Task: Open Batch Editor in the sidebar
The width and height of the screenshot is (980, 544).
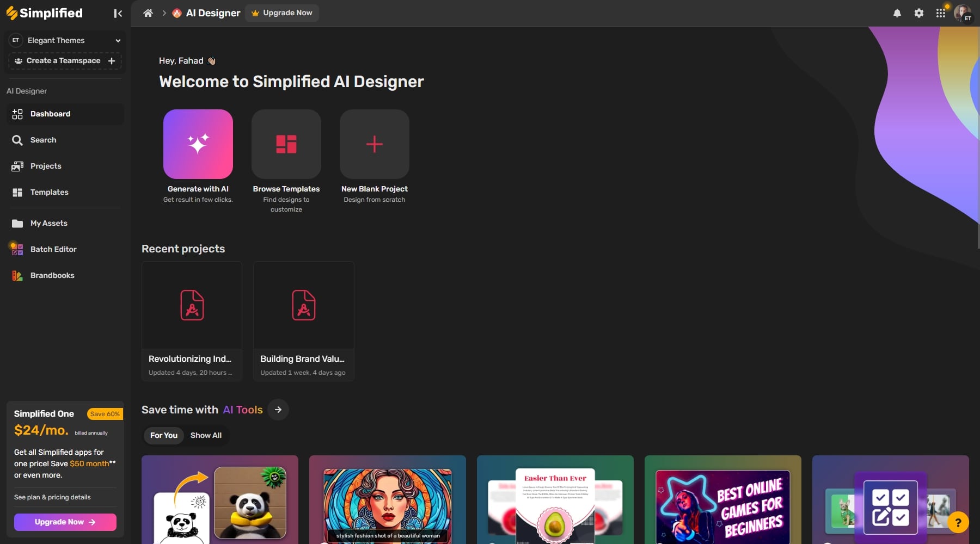Action: point(53,249)
